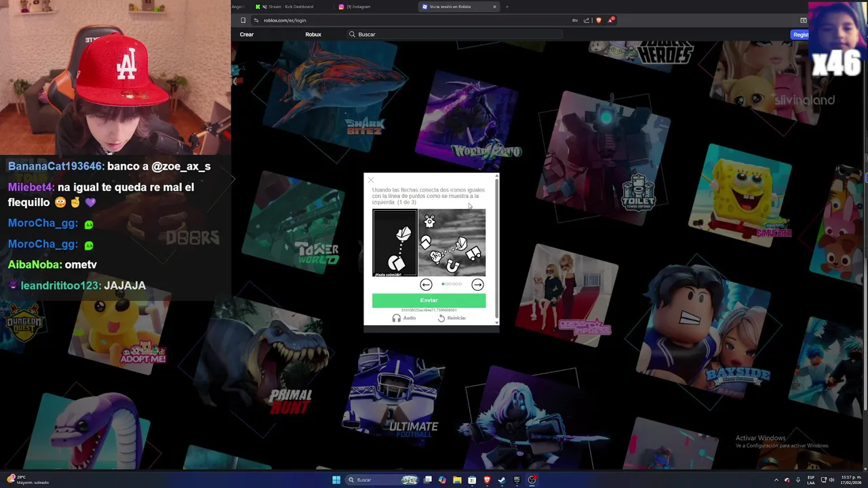Toggle the browser sidebar panel icon
The width and height of the screenshot is (868, 488).
[804, 20]
